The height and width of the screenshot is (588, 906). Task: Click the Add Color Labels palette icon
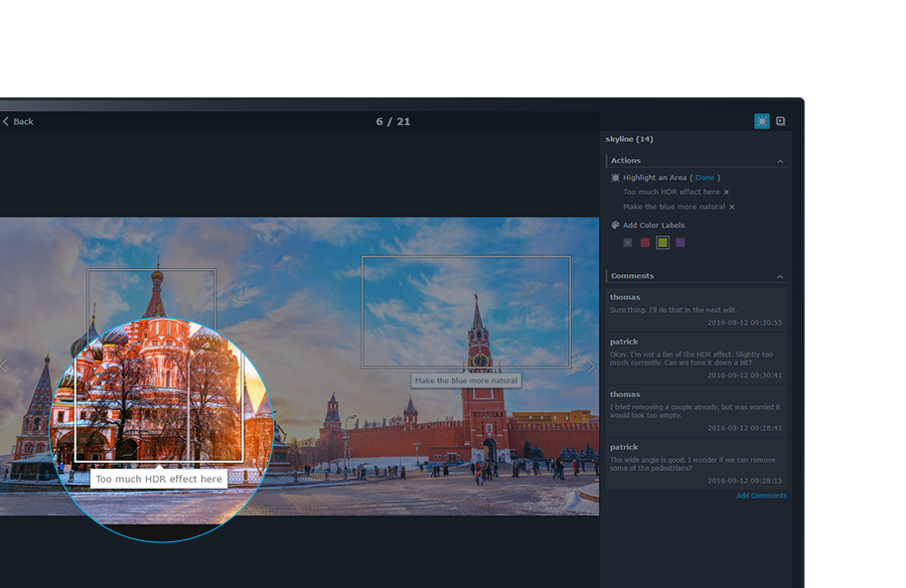[615, 225]
